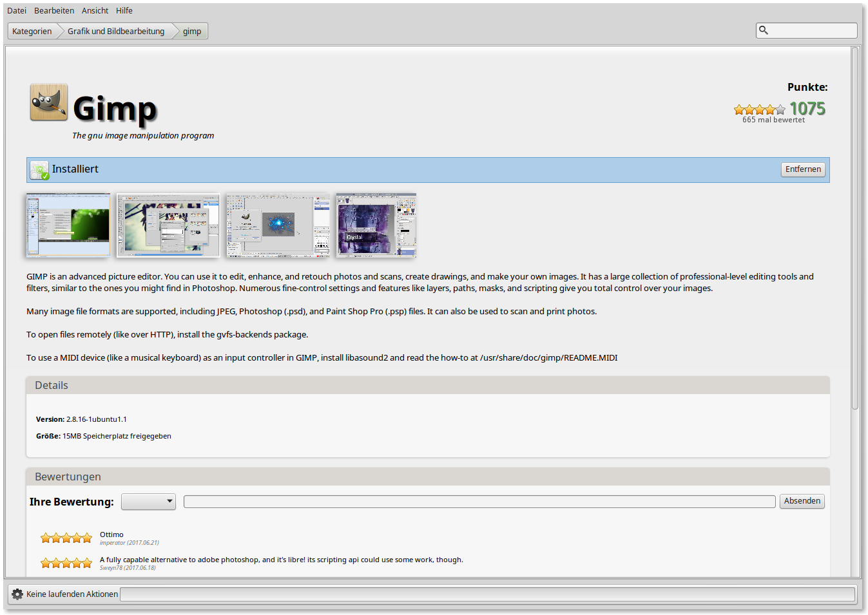This screenshot has width=868, height=615.
Task: Click the star rating next to 1075
Action: [760, 109]
